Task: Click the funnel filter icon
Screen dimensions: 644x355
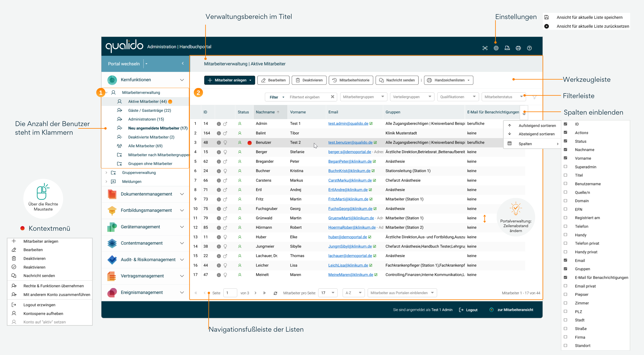Action: pyautogui.click(x=534, y=97)
